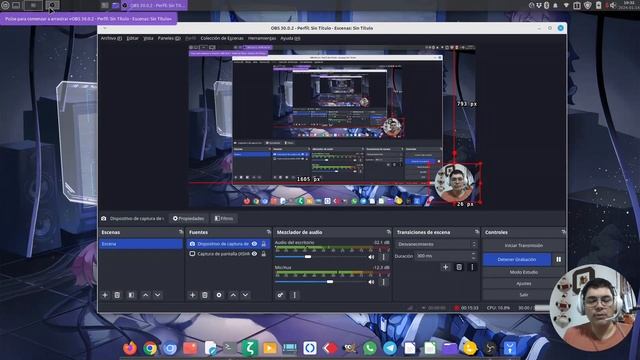Click Detener Grabación button
640x360 pixels.
(517, 259)
